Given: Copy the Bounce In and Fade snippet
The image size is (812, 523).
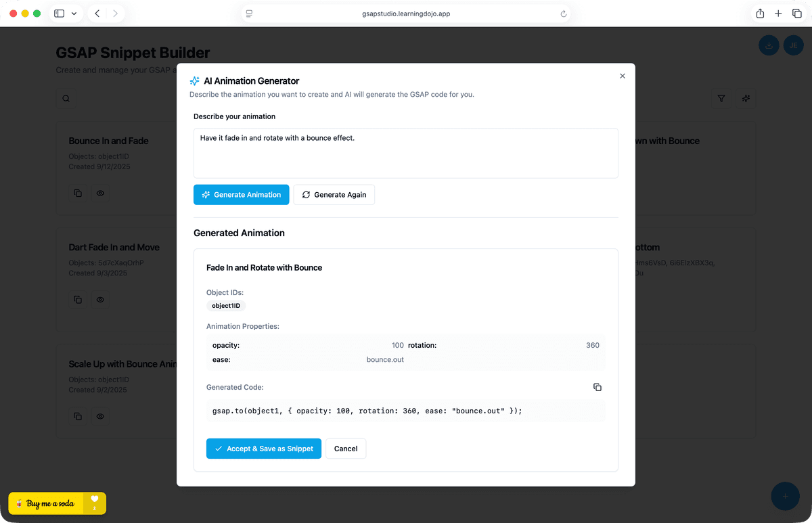Looking at the screenshot, I should coord(78,194).
